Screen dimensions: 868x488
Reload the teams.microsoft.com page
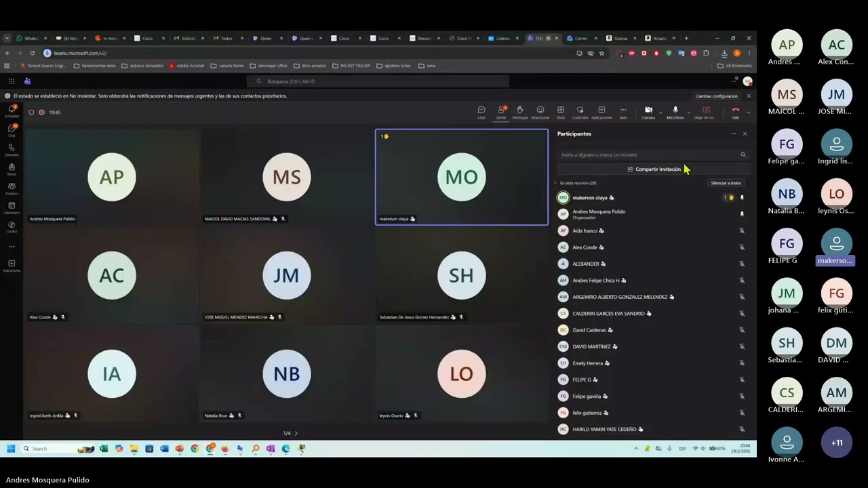coord(32,53)
